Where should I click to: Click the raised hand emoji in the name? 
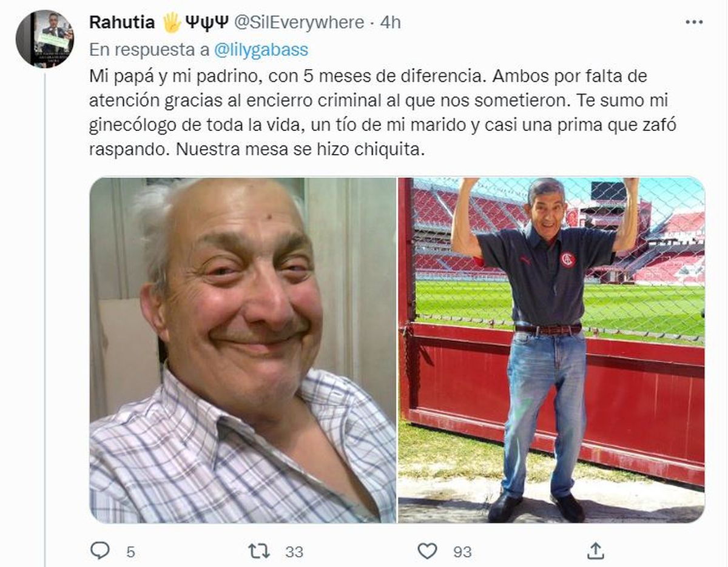click(171, 22)
